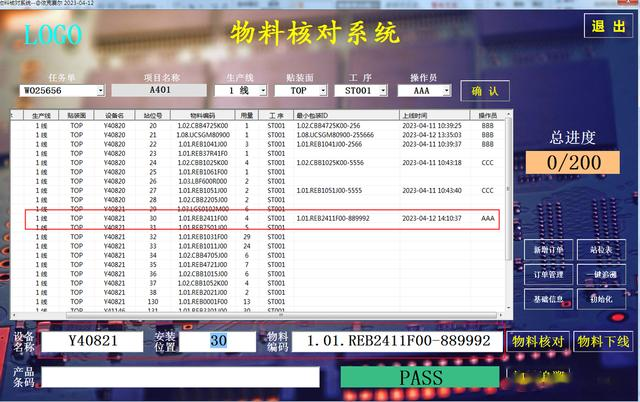Screen dimensions: 640x402
Task: Select timestamp 2023-04-11 10:43:18
Action: point(432,162)
